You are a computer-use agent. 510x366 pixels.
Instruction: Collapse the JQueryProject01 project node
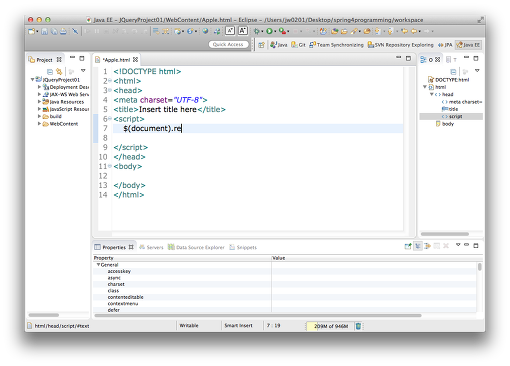[x=32, y=80]
